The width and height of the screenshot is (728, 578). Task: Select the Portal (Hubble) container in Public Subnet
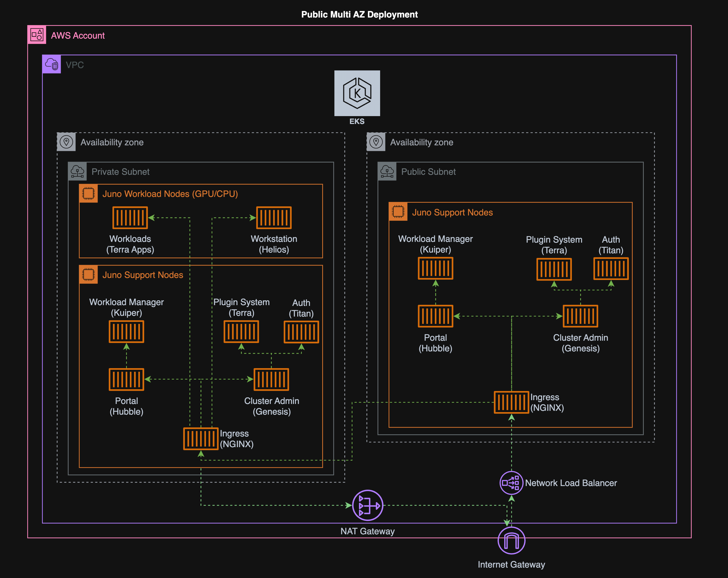[x=435, y=317]
